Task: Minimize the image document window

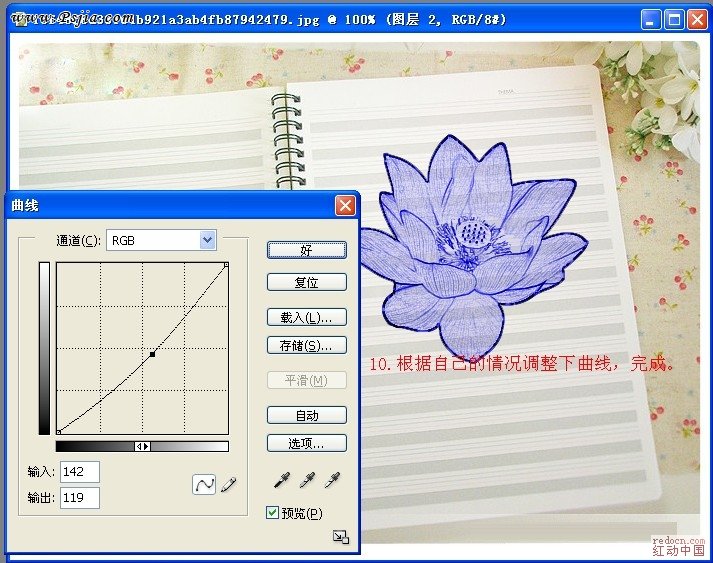Action: (651, 20)
